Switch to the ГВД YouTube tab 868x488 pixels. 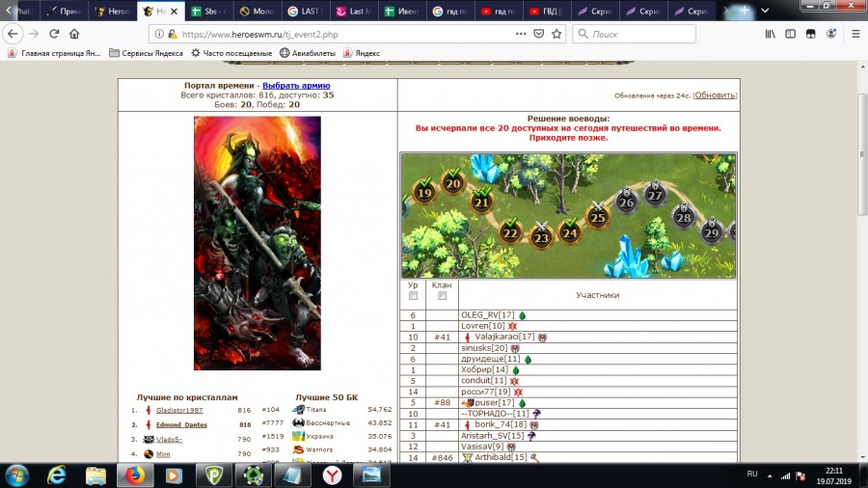click(x=547, y=11)
